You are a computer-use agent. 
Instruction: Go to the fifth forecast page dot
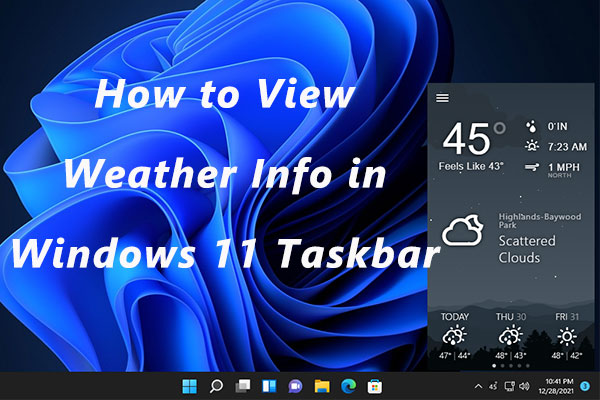(x=528, y=366)
